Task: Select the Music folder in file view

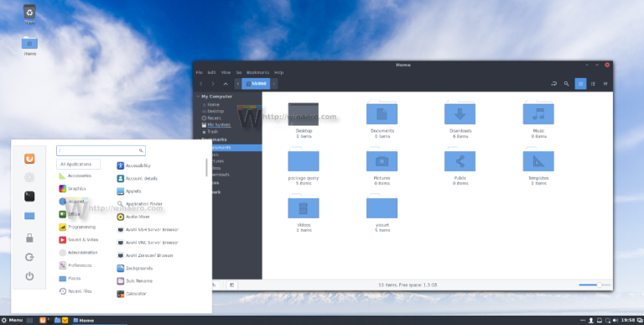Action: click(538, 118)
